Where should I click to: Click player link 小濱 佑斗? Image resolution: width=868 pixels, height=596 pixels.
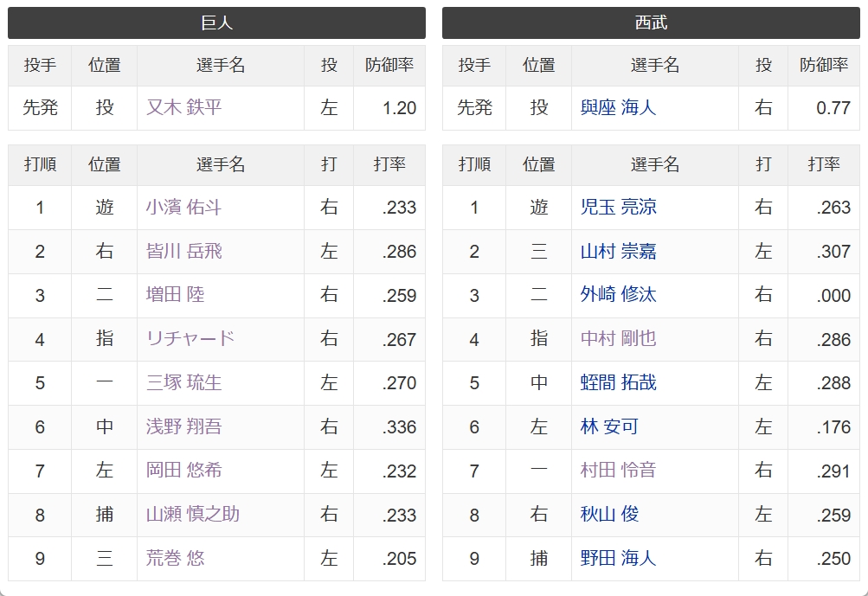(x=183, y=207)
